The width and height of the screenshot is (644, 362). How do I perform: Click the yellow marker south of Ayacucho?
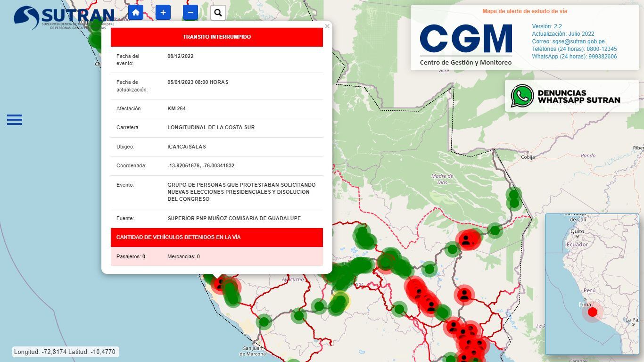(341, 300)
